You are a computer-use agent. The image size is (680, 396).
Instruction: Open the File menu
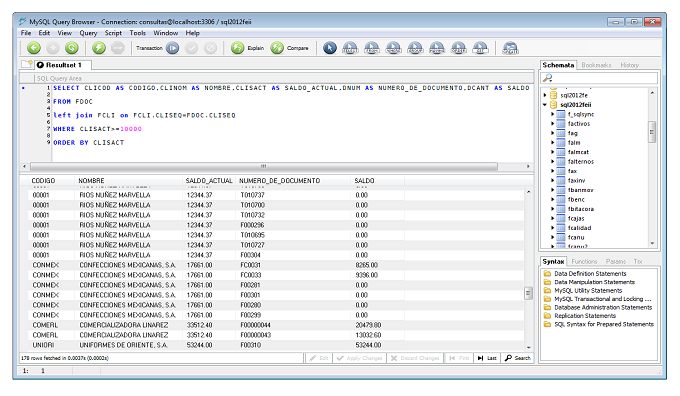(26, 33)
